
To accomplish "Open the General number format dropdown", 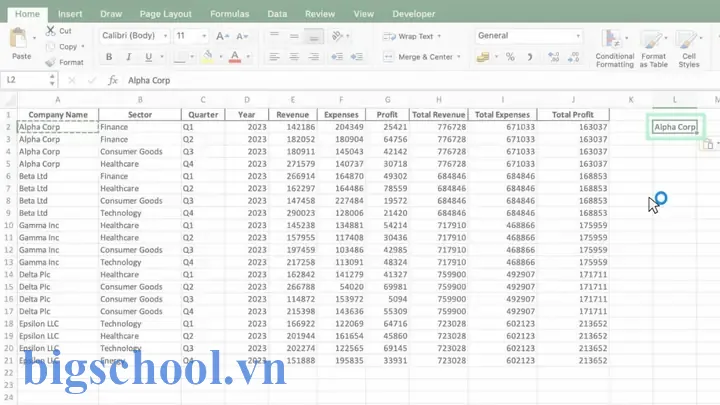I will [x=578, y=36].
